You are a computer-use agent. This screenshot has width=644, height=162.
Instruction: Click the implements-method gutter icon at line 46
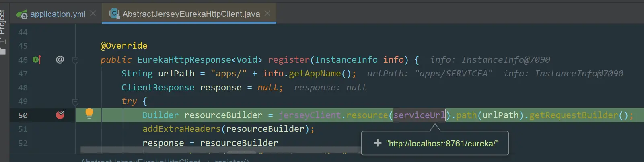[37, 60]
